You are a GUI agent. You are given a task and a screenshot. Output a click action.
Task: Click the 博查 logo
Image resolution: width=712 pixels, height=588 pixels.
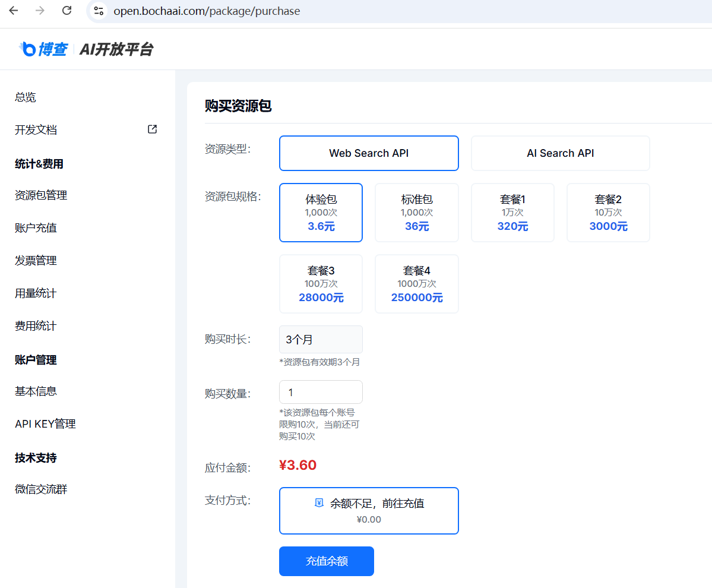click(x=43, y=49)
